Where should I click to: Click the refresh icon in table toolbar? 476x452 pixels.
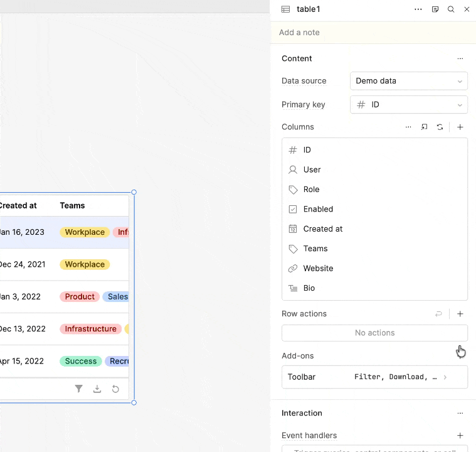click(115, 389)
